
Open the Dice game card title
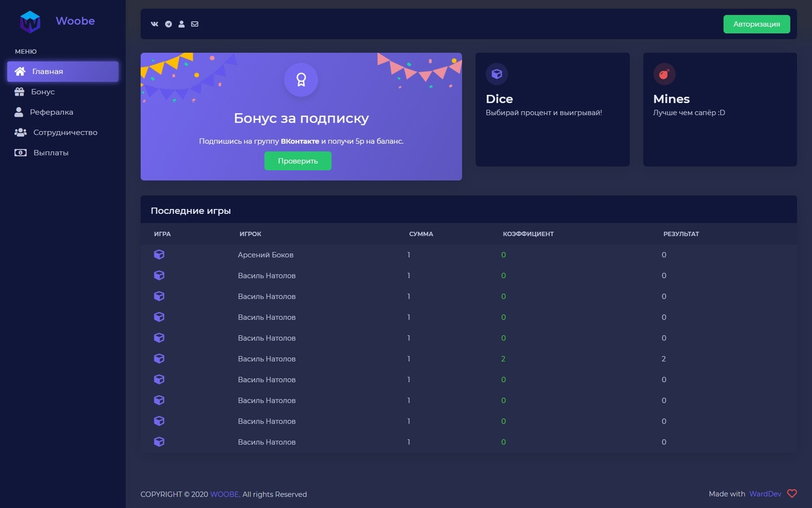pyautogui.click(x=499, y=99)
